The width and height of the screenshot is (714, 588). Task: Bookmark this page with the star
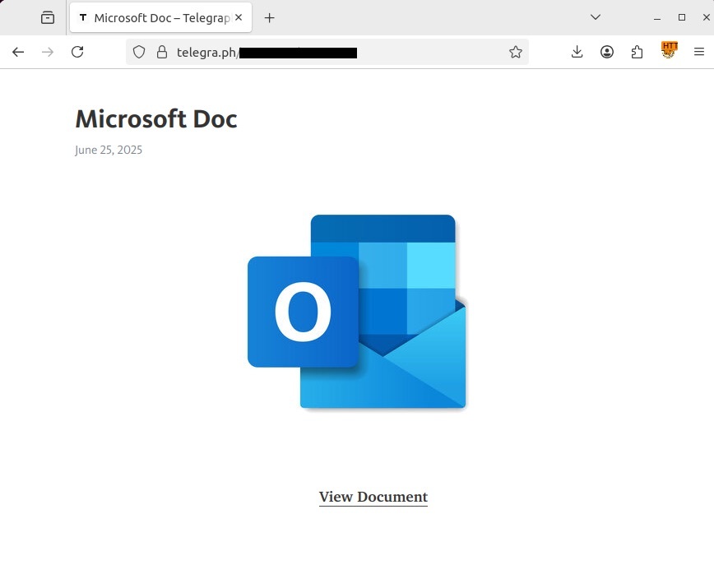tap(516, 52)
